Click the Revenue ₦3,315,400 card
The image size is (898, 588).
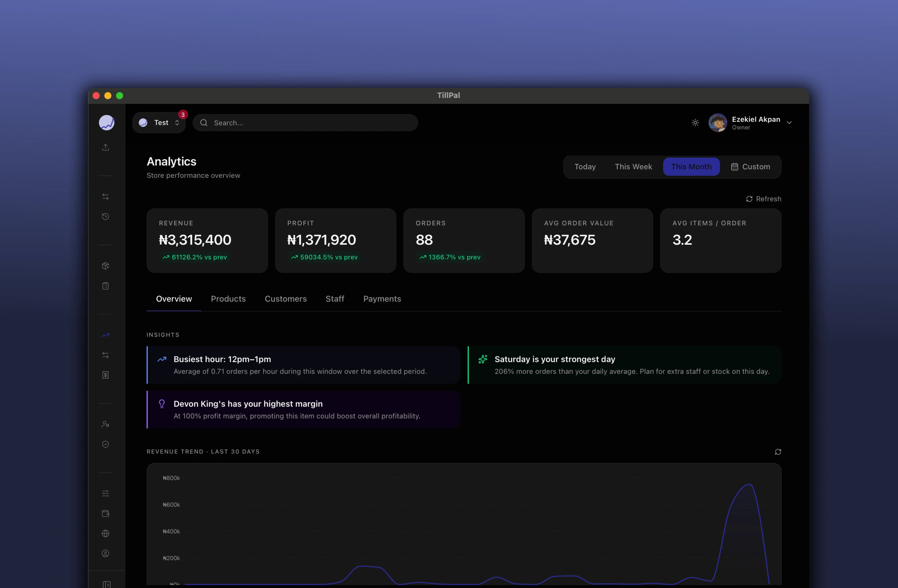207,241
